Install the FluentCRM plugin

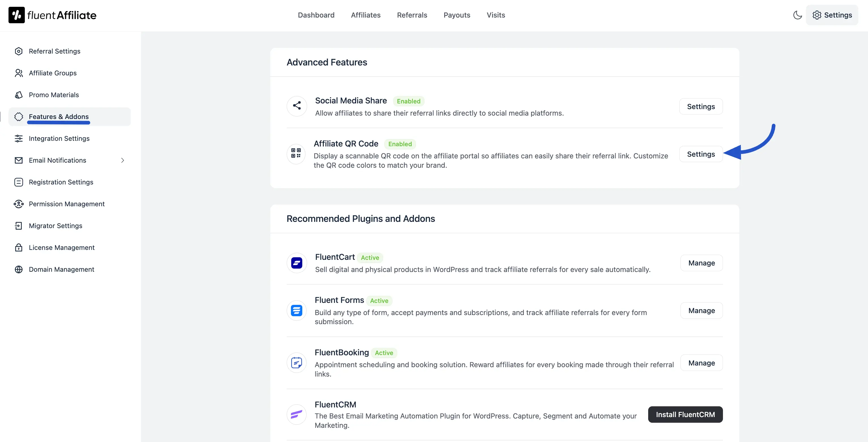point(685,414)
